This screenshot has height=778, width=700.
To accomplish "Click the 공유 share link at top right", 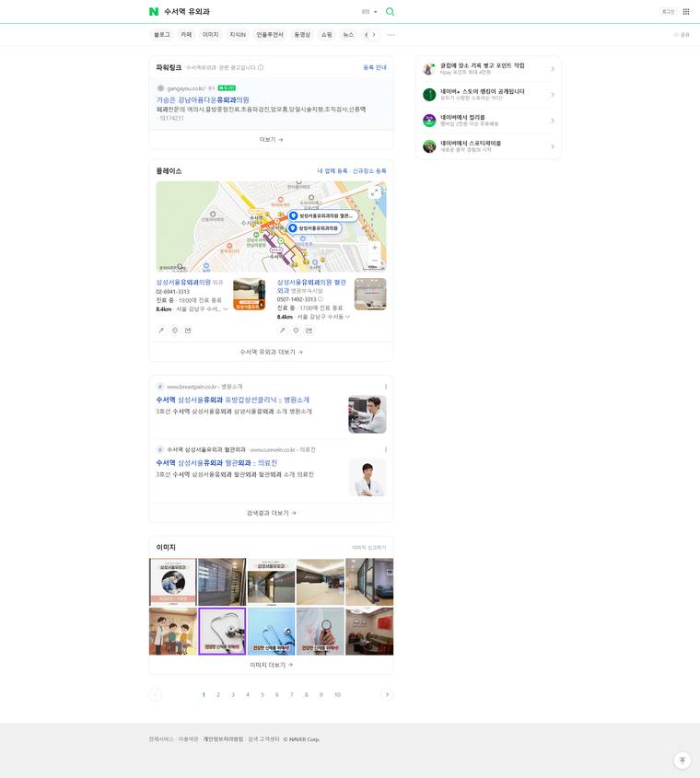I will tap(682, 35).
